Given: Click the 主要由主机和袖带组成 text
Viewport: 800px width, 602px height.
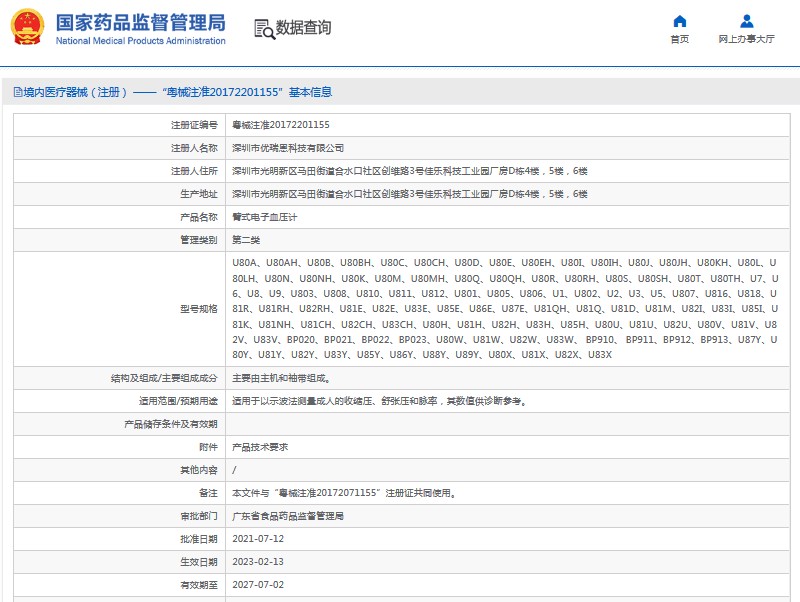Looking at the screenshot, I should pos(281,379).
